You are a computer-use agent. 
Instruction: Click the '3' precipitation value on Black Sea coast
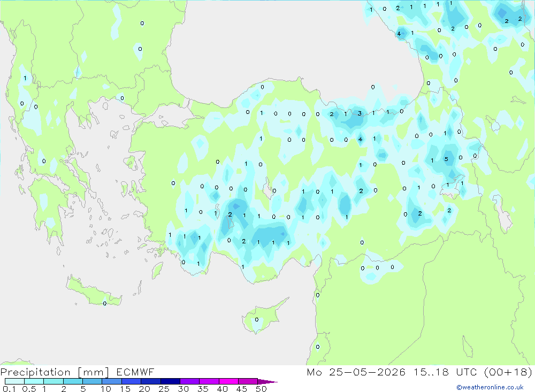[360, 113]
